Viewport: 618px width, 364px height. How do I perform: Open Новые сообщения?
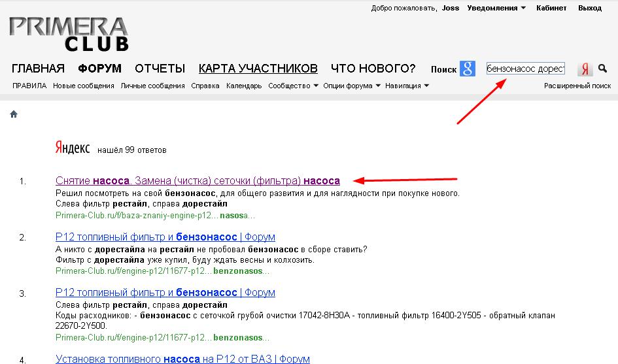point(84,86)
